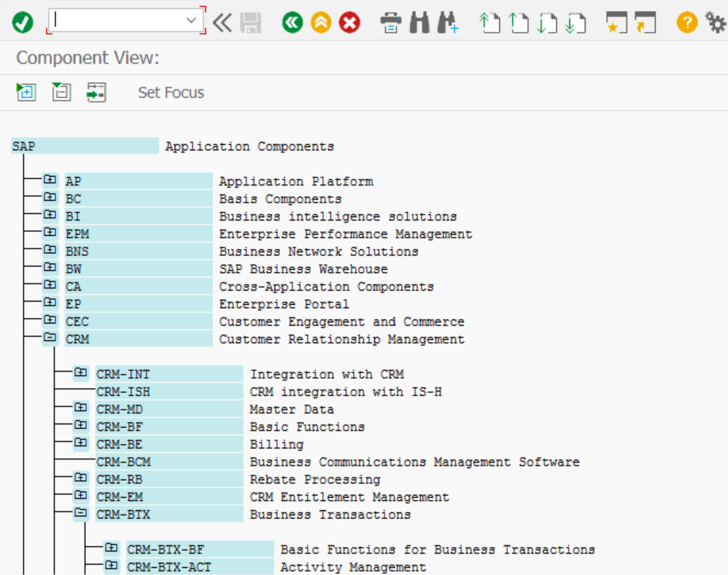This screenshot has width=728, height=575.
Task: Click 'Enterprise Performance Management' description
Action: 346,234
